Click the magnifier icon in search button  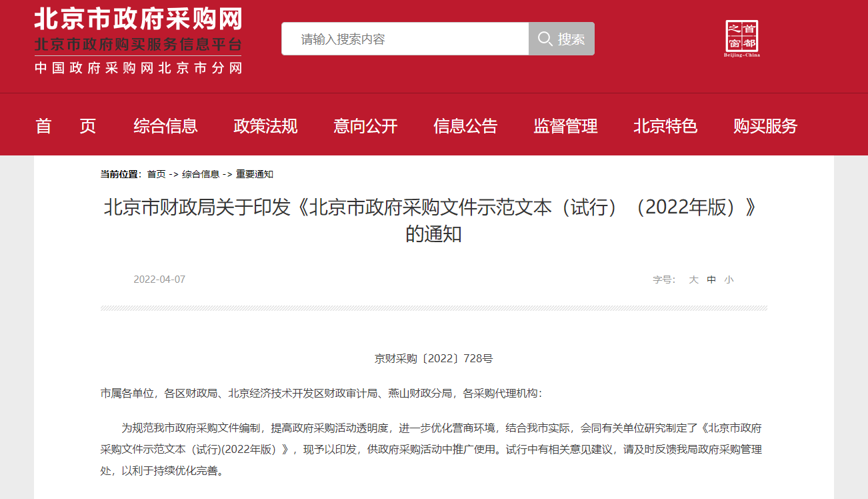tap(545, 39)
